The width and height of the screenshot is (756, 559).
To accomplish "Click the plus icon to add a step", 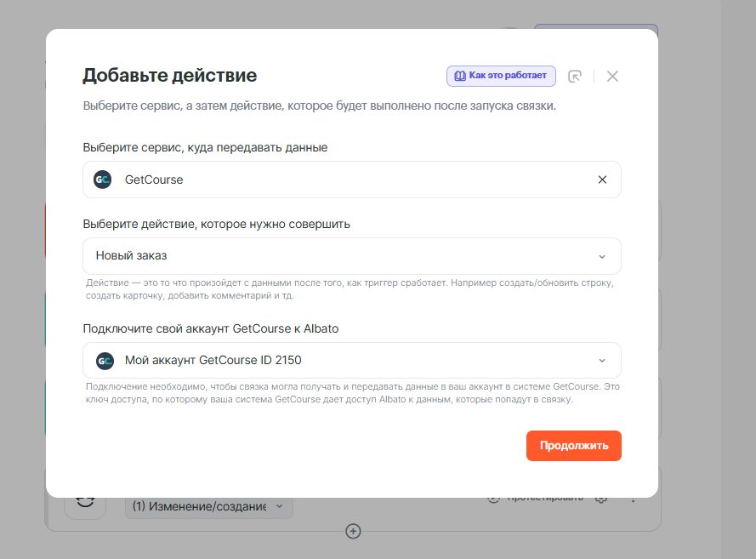I will click(x=353, y=531).
